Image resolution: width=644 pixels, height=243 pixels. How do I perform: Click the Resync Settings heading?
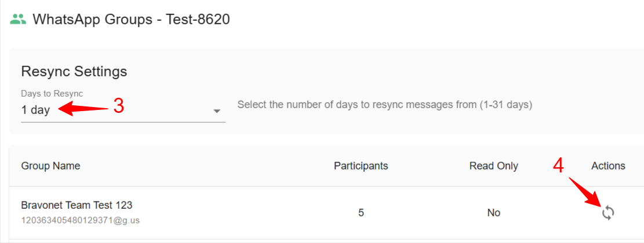coord(74,72)
